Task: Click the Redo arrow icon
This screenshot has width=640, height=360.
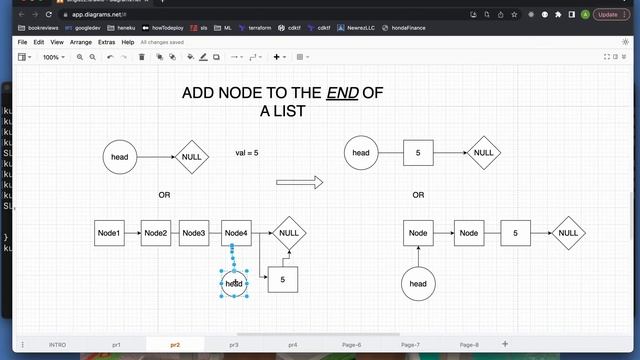Action: click(124, 57)
